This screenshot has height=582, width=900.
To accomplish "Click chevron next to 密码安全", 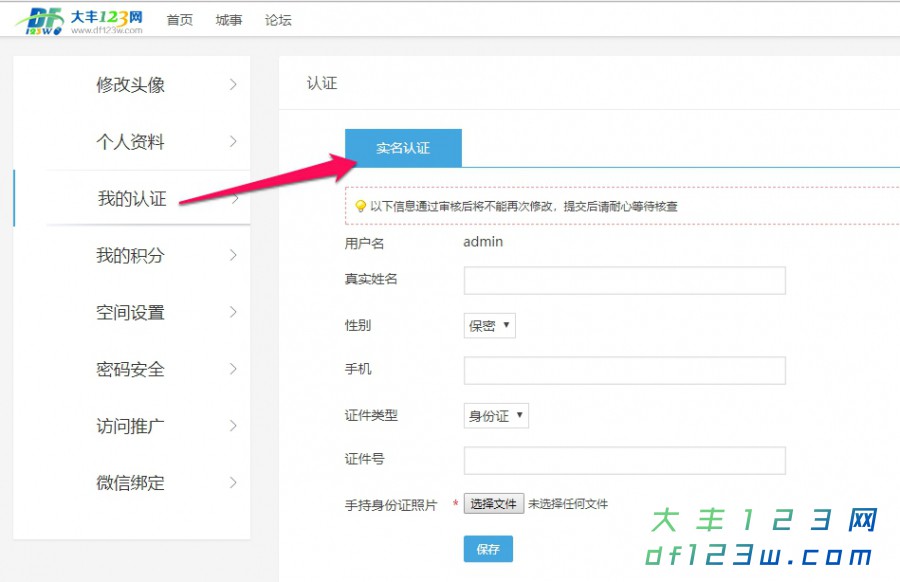I will [233, 369].
